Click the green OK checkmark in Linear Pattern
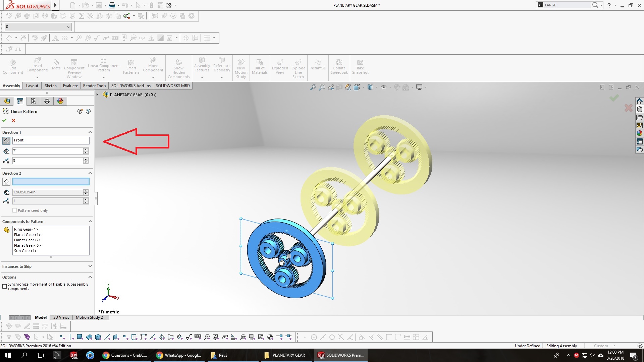 pos(4,121)
